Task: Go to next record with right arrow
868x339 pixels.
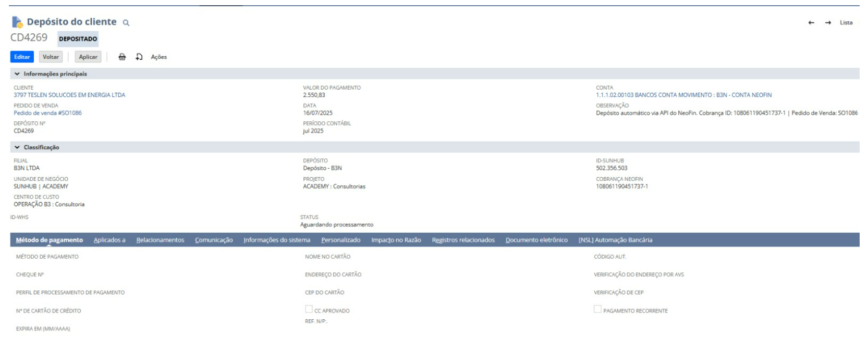Action: [828, 23]
